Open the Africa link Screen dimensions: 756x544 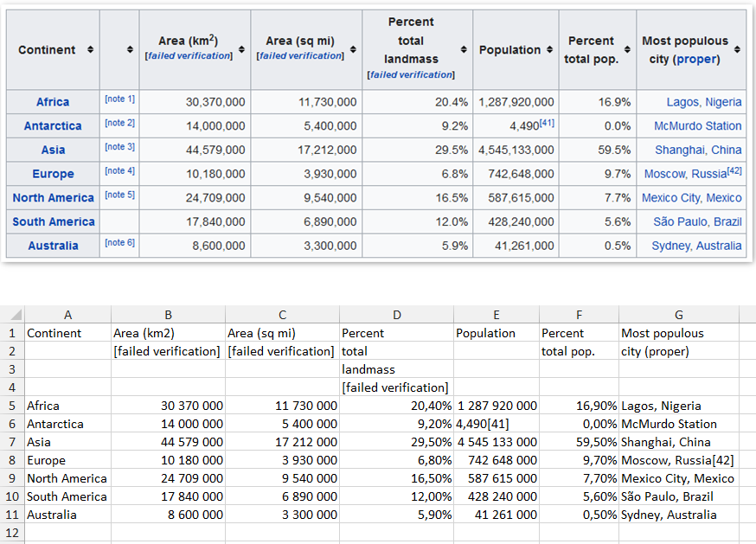click(53, 102)
